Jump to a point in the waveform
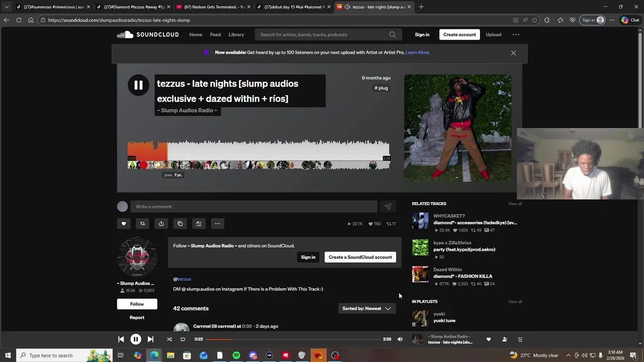This screenshot has width=644, height=362. click(x=259, y=155)
